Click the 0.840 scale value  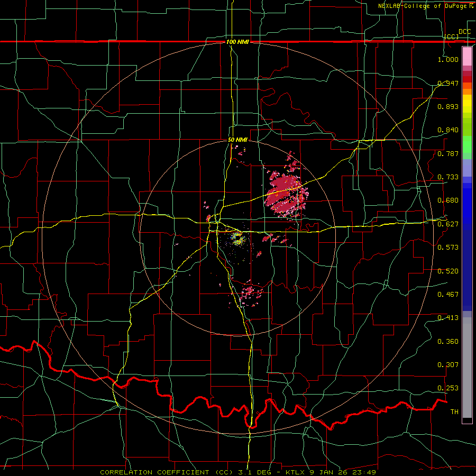tap(448, 130)
